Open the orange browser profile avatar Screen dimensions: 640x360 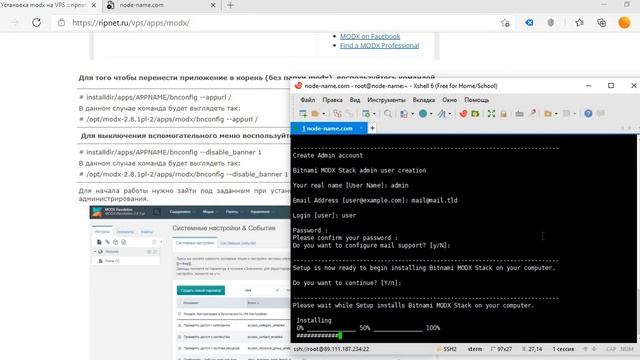624,22
